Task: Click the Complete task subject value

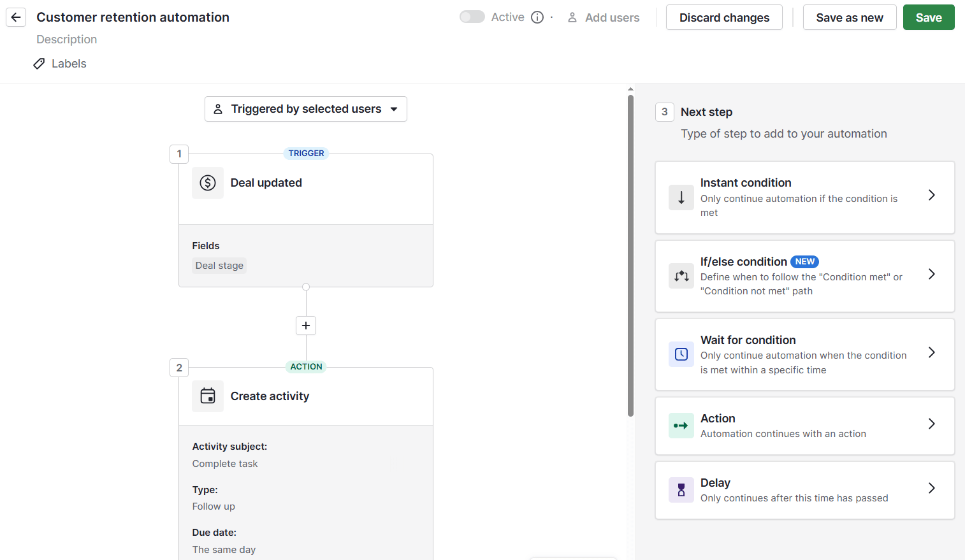Action: (x=225, y=464)
